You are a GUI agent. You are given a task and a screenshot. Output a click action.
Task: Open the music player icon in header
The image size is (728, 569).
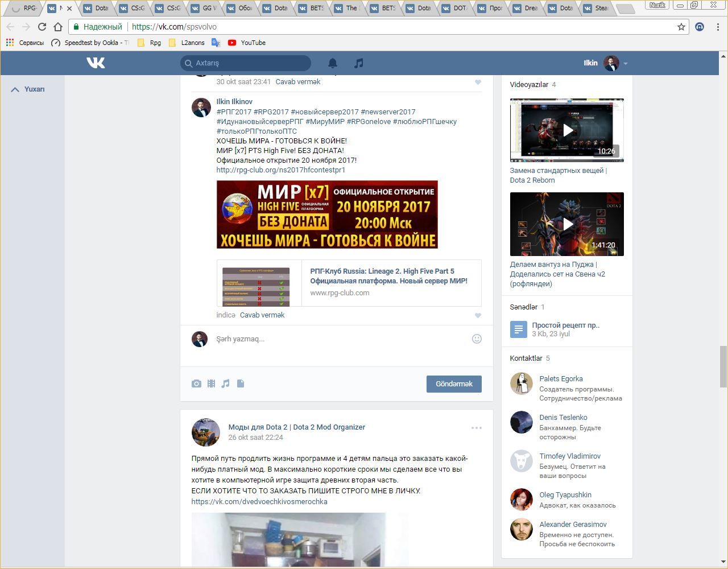pyautogui.click(x=358, y=63)
